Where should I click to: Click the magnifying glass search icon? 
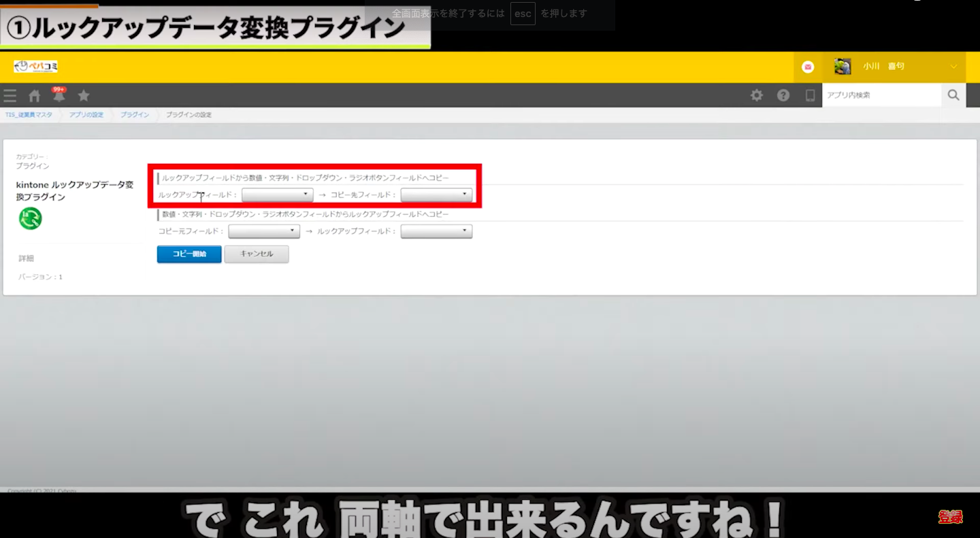(953, 95)
